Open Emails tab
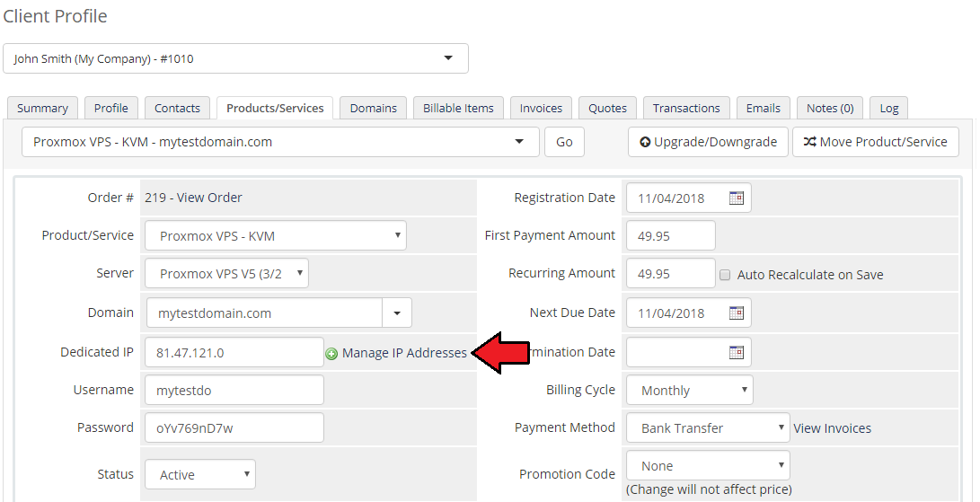The image size is (980, 502). click(764, 108)
